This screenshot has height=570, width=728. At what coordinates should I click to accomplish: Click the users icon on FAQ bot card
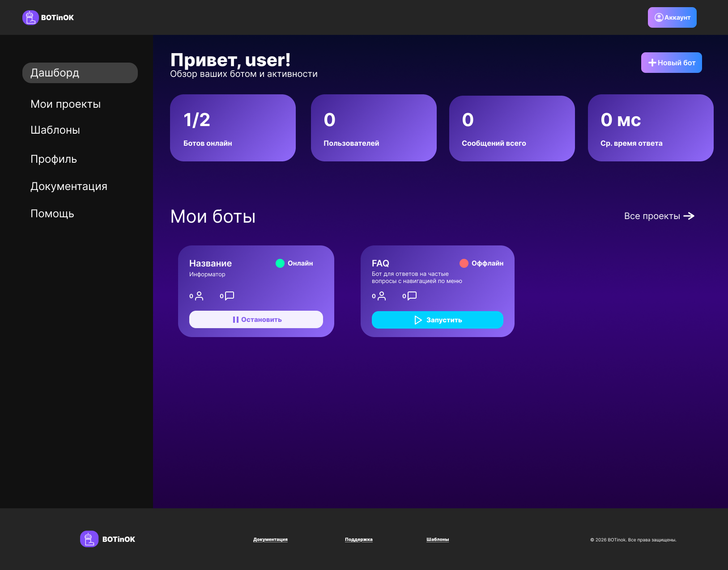[382, 296]
